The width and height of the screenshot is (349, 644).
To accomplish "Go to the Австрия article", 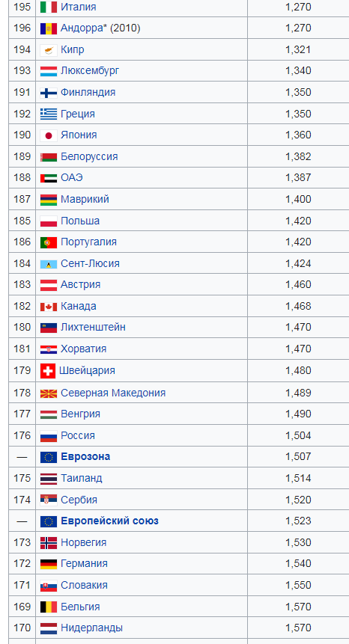I will 81,285.
